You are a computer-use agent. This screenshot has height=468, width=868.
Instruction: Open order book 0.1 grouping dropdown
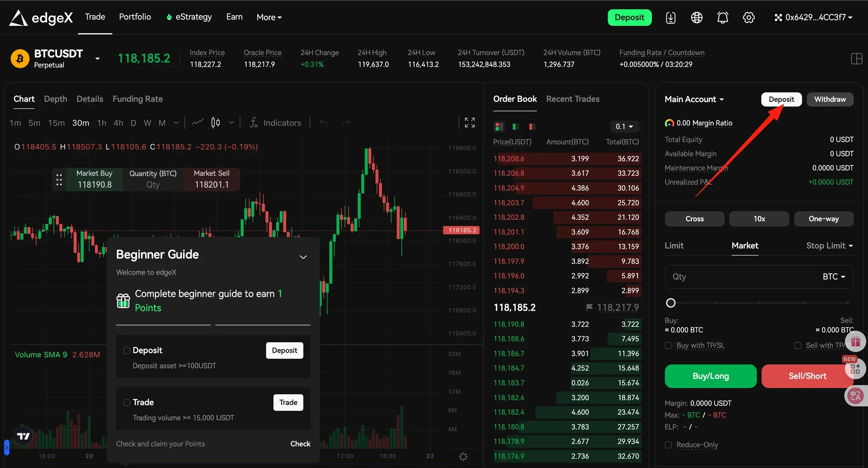(624, 126)
